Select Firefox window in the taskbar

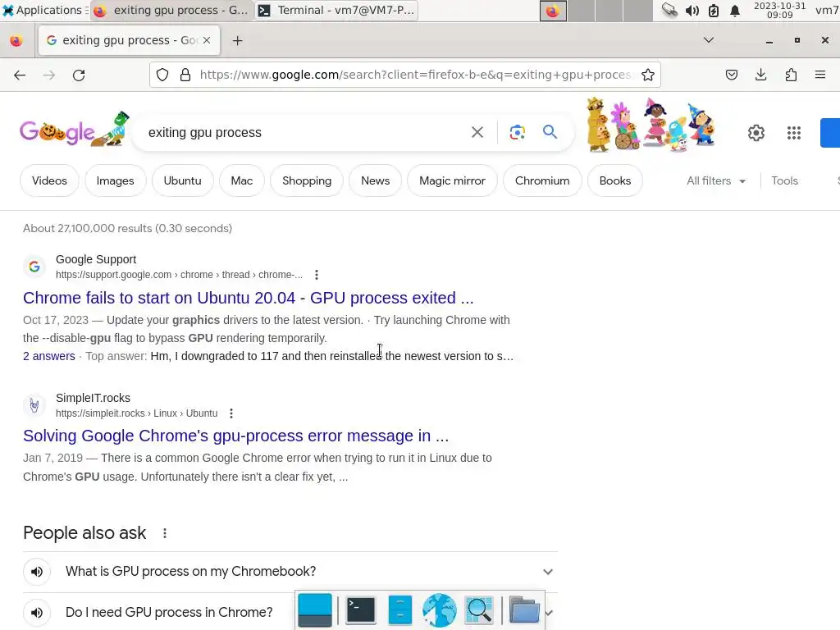[x=171, y=10]
